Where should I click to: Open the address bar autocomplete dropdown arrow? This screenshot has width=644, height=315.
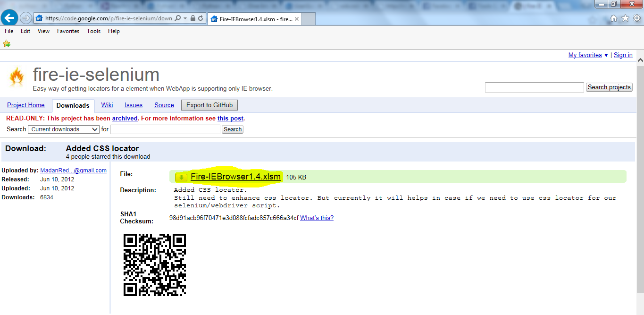coord(185,18)
